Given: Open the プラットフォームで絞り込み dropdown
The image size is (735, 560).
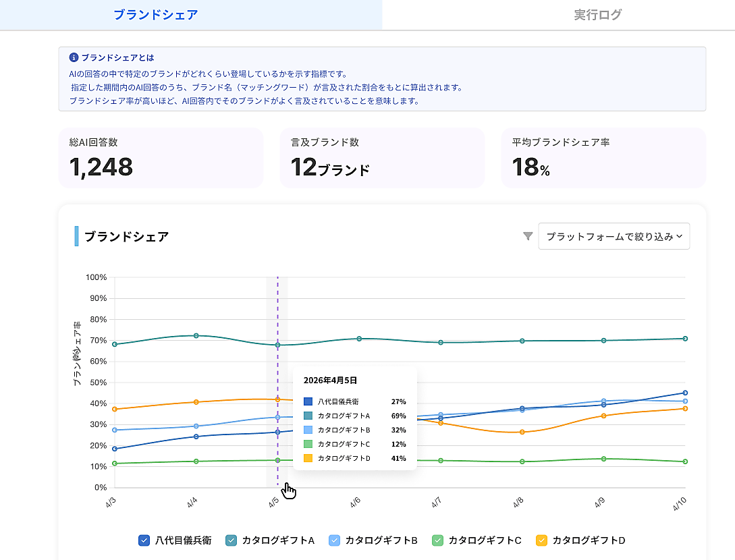Looking at the screenshot, I should [614, 236].
